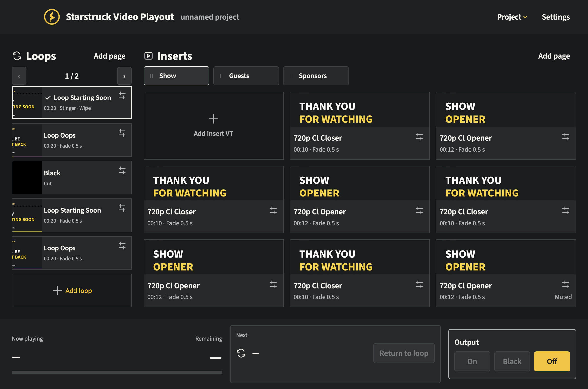Click the loop icon in Next panel

click(x=241, y=353)
